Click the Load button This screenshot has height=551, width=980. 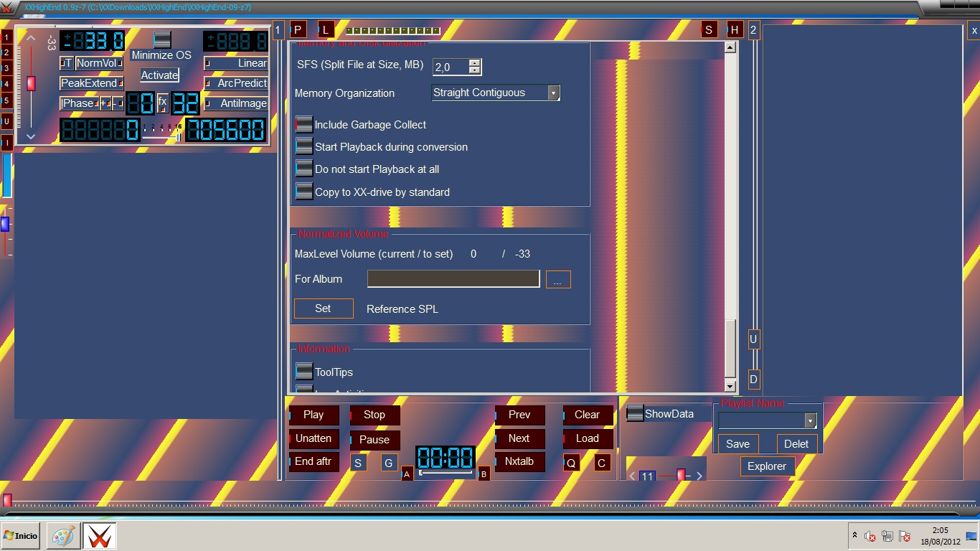coord(588,438)
